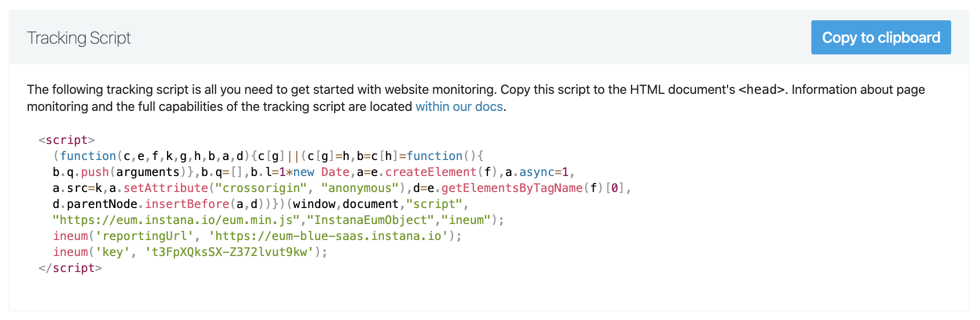Screen dimensions: 980x320
Task: Click the b.q.push(arguments) code line
Action: click(x=314, y=172)
